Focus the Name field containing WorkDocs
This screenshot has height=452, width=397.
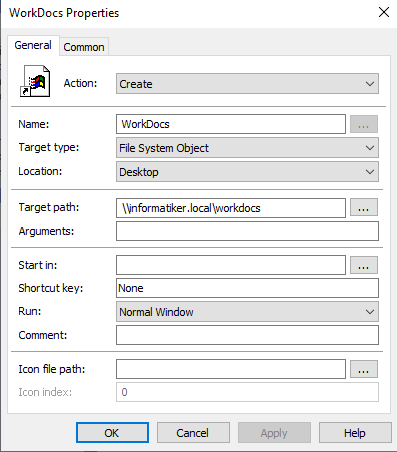[231, 124]
